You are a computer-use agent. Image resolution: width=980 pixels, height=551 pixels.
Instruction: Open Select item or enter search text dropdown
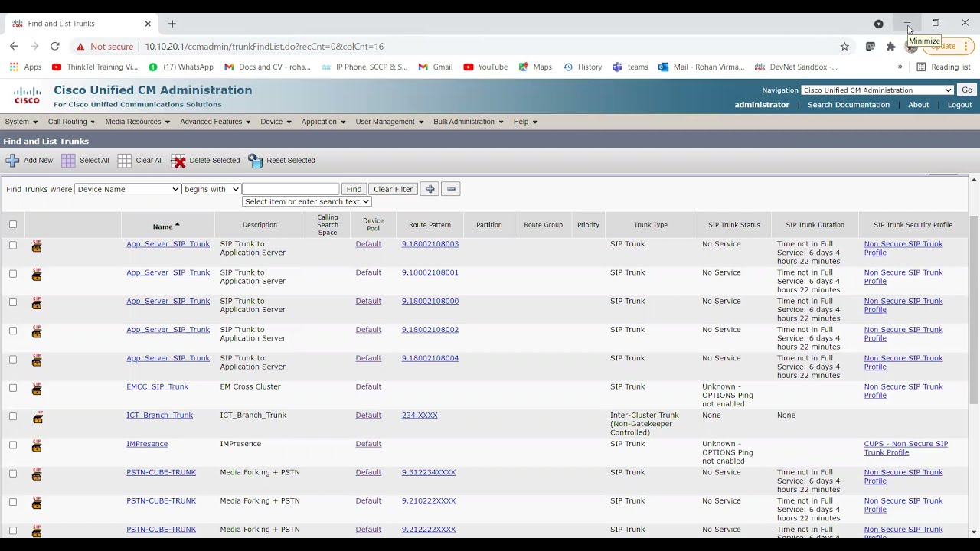pos(307,201)
